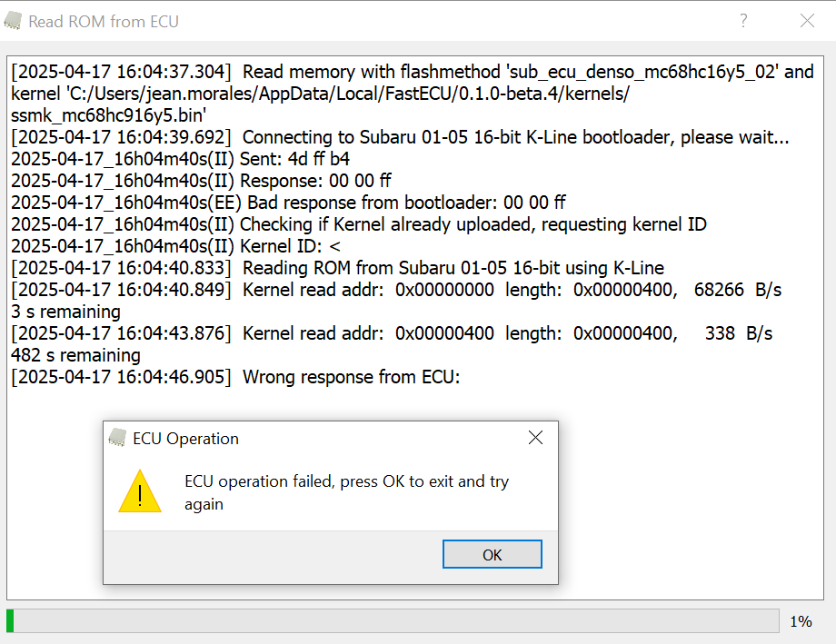This screenshot has height=644, width=836.
Task: Select the 'Wrong response from ECU' log line
Action: pos(235,377)
